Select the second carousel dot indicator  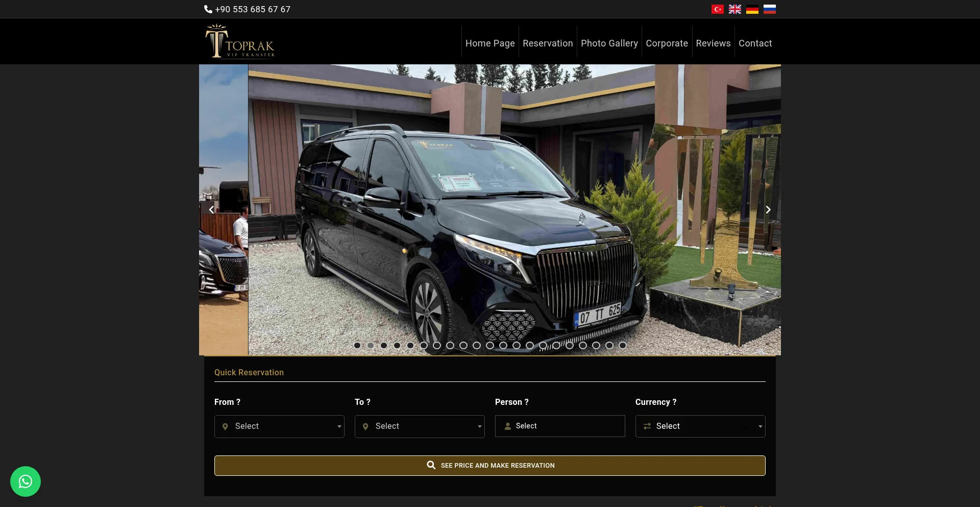coord(371,346)
